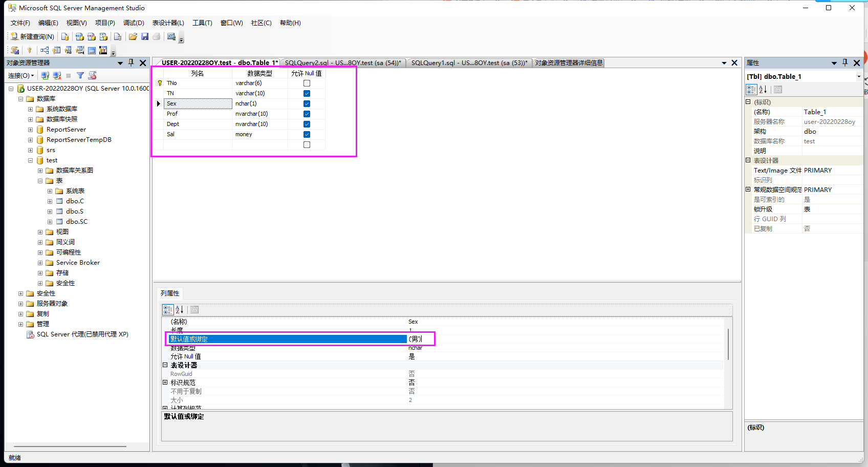Image resolution: width=868 pixels, height=467 pixels.
Task: Click the Set Primary Key icon
Action: pyautogui.click(x=30, y=50)
